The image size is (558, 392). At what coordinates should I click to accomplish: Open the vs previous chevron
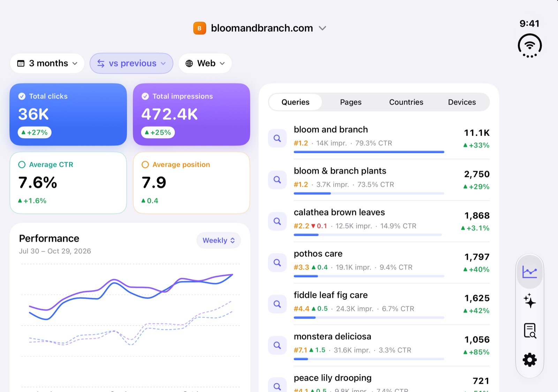(163, 63)
